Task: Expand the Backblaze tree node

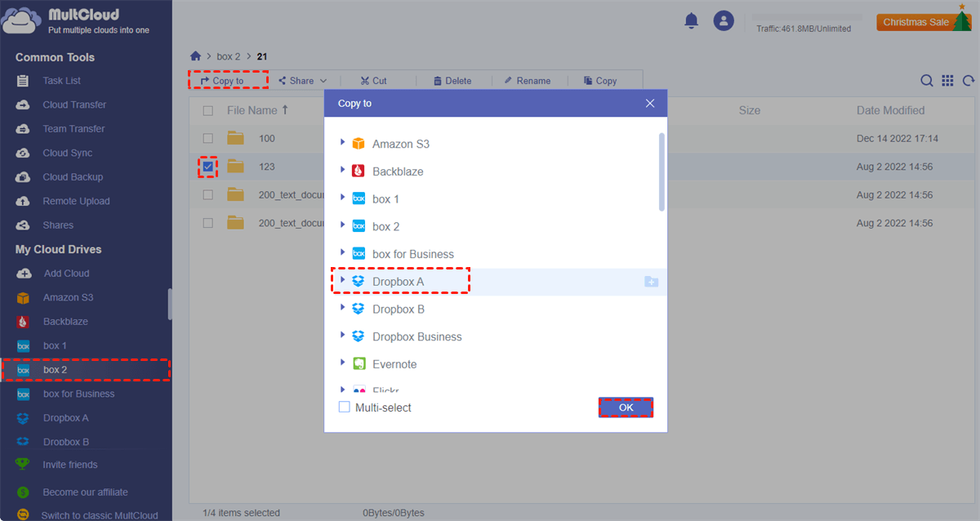Action: point(342,171)
